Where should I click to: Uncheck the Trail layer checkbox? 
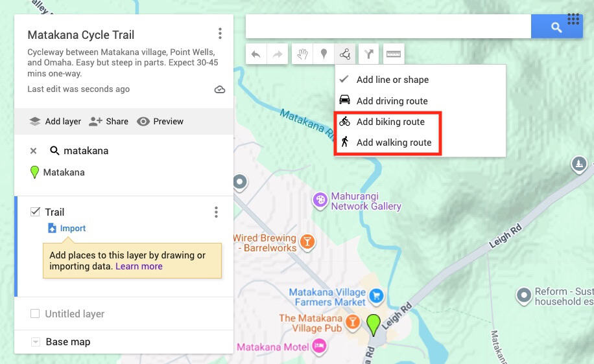(x=36, y=212)
